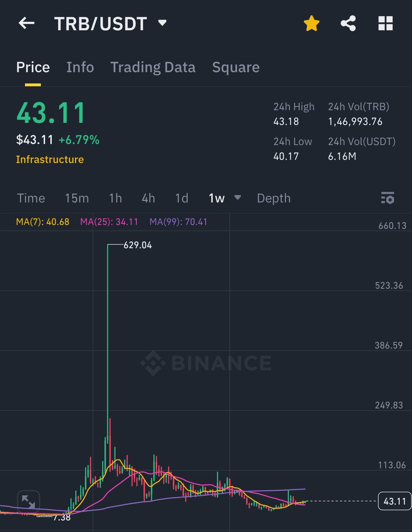Go to the Square tab
The height and width of the screenshot is (532, 412).
(x=236, y=67)
